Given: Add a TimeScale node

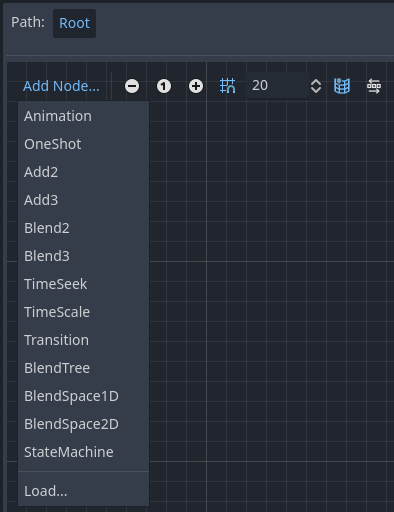Looking at the screenshot, I should pos(84,312).
